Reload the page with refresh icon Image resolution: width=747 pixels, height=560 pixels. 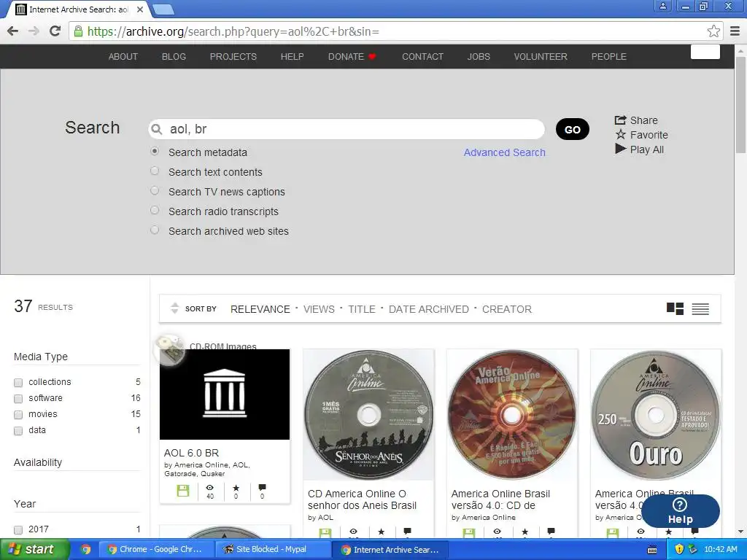(55, 31)
